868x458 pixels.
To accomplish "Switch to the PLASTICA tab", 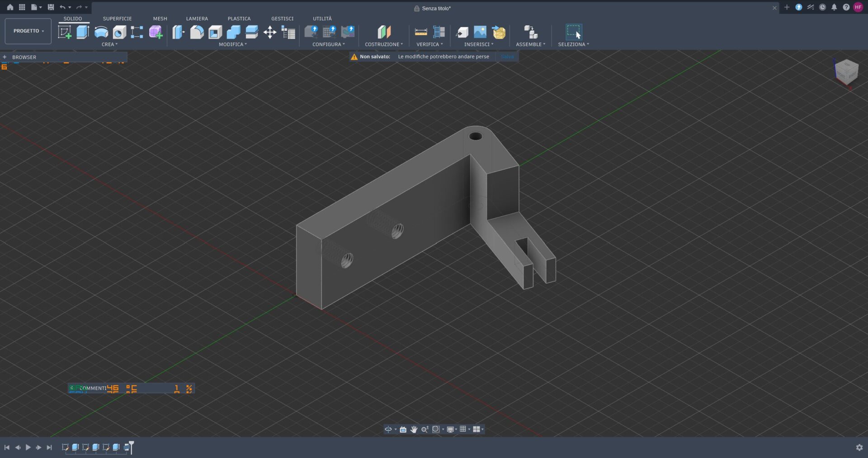I will (x=239, y=19).
